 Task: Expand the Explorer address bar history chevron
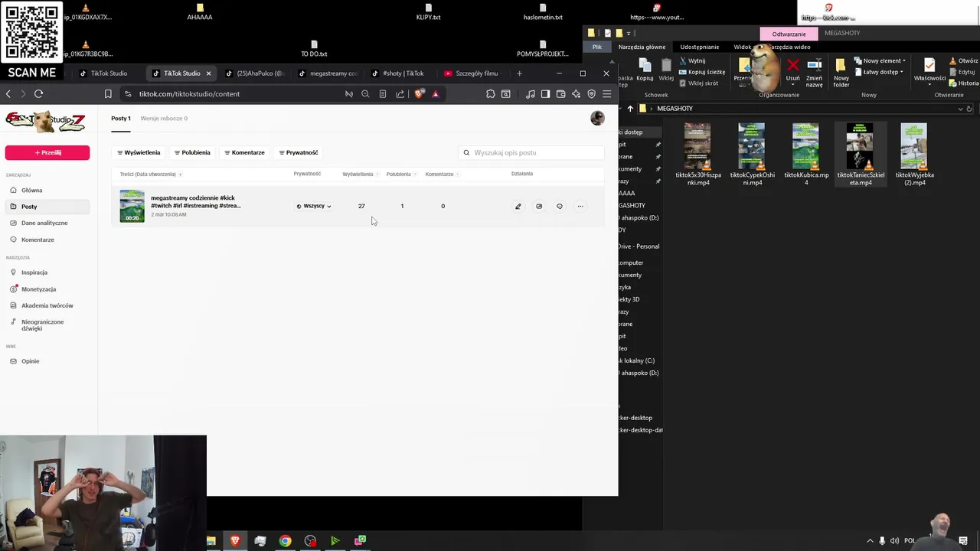960,109
